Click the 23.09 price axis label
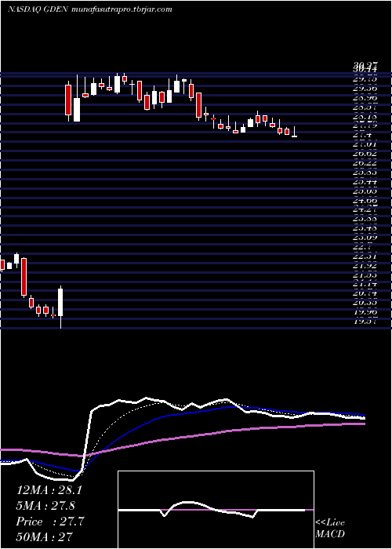Screen dimensions: 392x549 365,237
